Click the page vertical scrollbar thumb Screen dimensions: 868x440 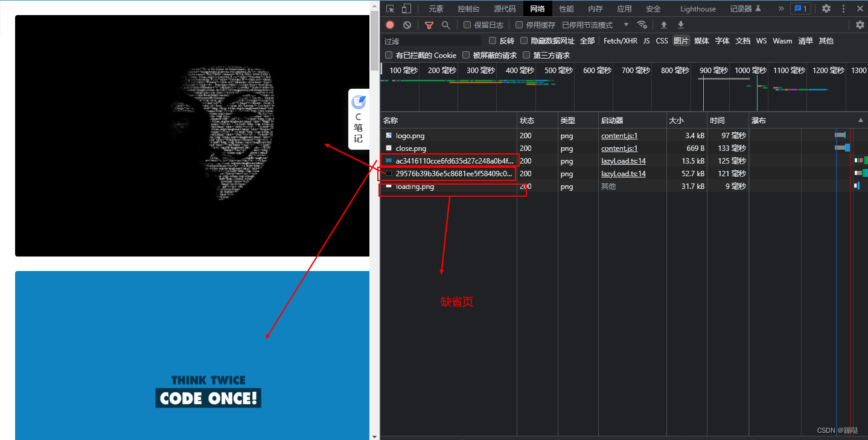click(374, 40)
